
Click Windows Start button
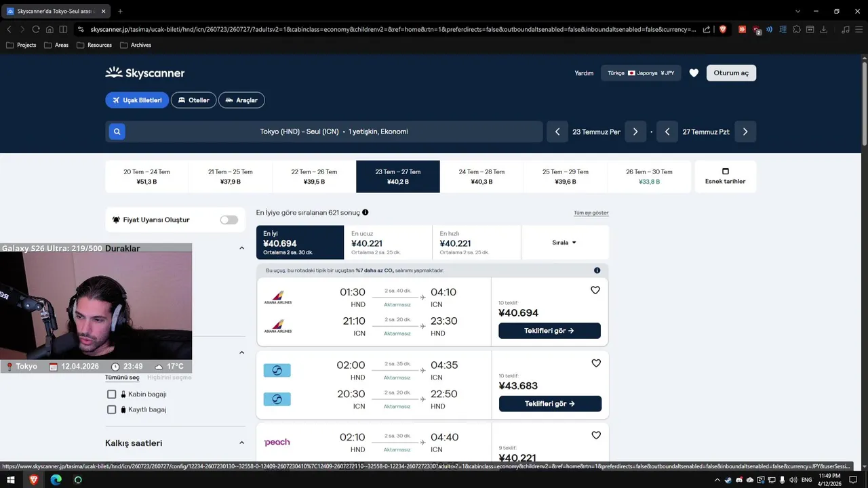[11, 480]
